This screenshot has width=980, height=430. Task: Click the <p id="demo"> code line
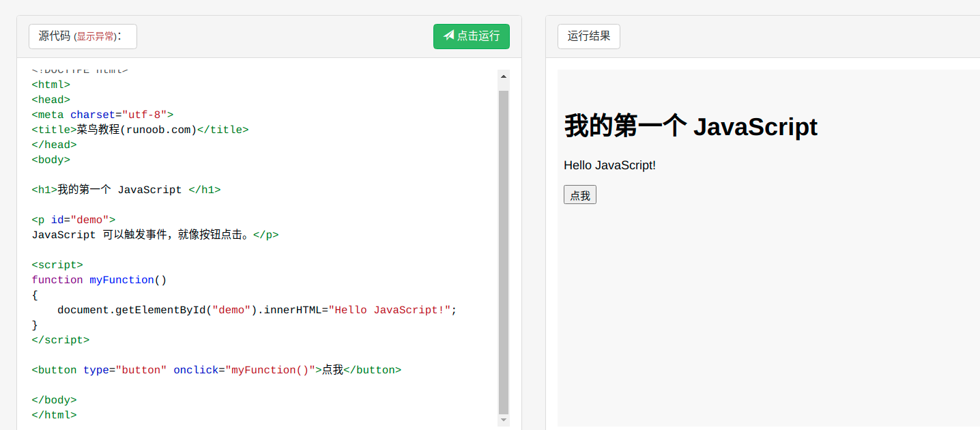74,220
